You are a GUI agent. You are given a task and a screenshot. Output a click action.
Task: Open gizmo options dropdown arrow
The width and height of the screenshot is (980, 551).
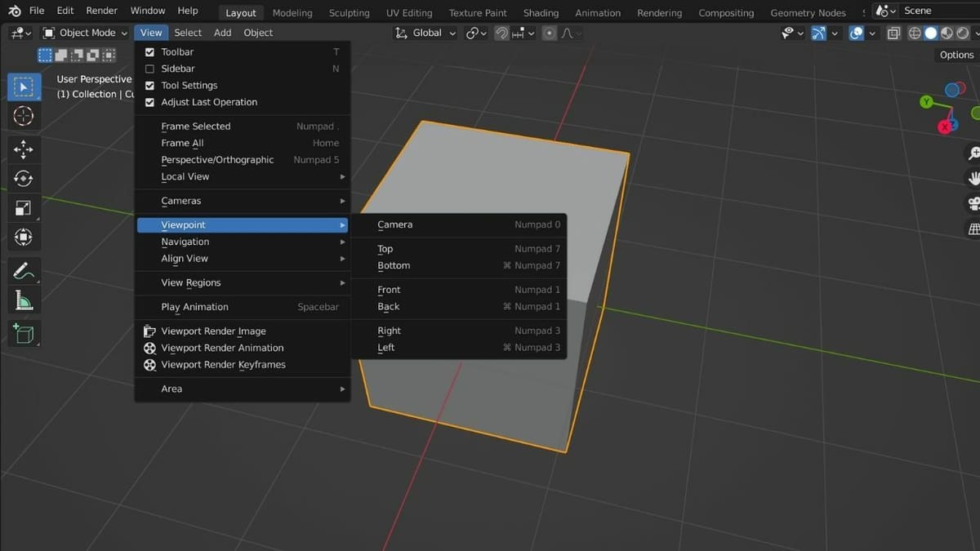[x=835, y=33]
